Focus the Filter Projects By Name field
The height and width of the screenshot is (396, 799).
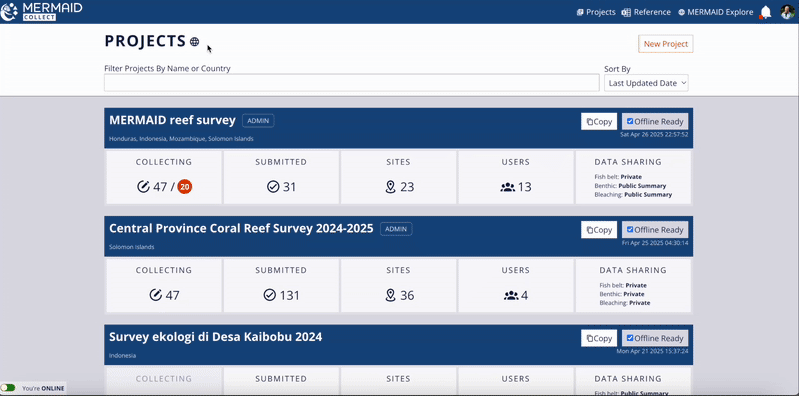point(352,83)
